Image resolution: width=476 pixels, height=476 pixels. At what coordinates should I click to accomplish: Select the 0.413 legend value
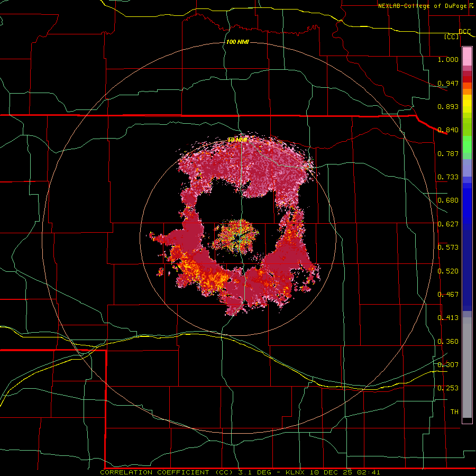(x=448, y=318)
